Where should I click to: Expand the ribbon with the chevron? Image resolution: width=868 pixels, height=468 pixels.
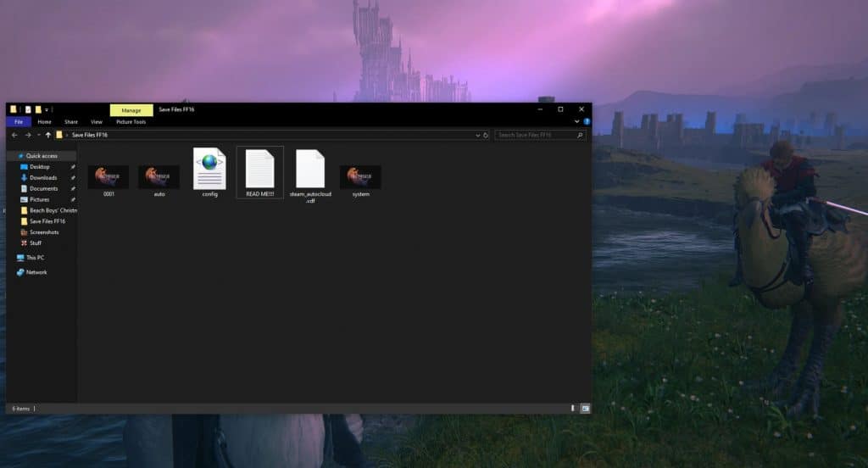[x=577, y=122]
